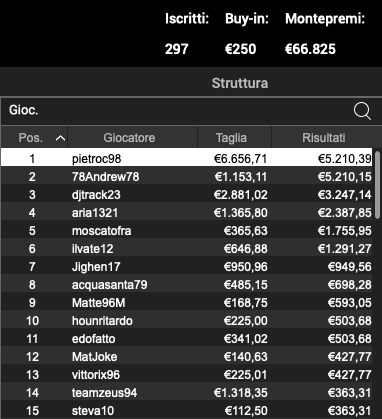Select player hounritardo row
382x419 pixels.
click(x=187, y=320)
